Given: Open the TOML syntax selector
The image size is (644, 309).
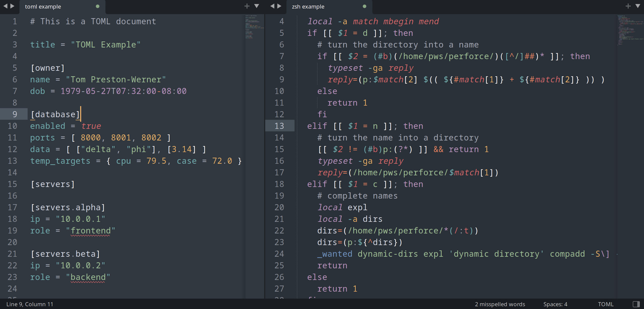Looking at the screenshot, I should tap(606, 304).
